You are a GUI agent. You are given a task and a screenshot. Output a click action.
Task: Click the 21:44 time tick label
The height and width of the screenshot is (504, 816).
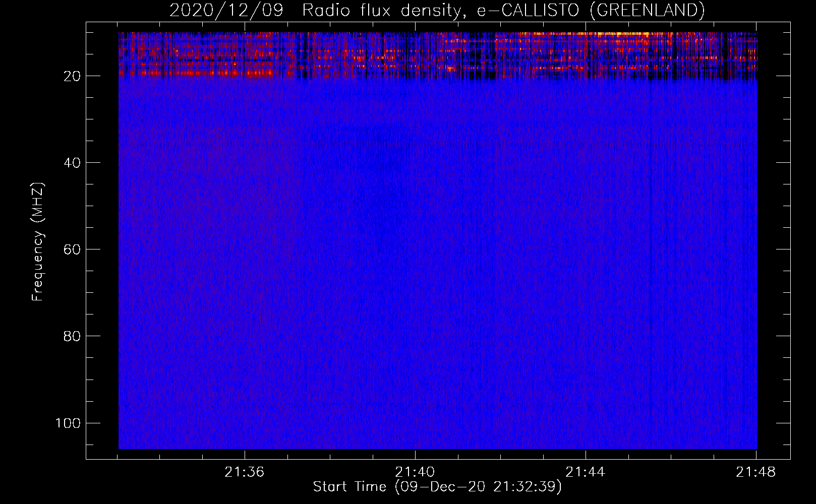(x=586, y=472)
